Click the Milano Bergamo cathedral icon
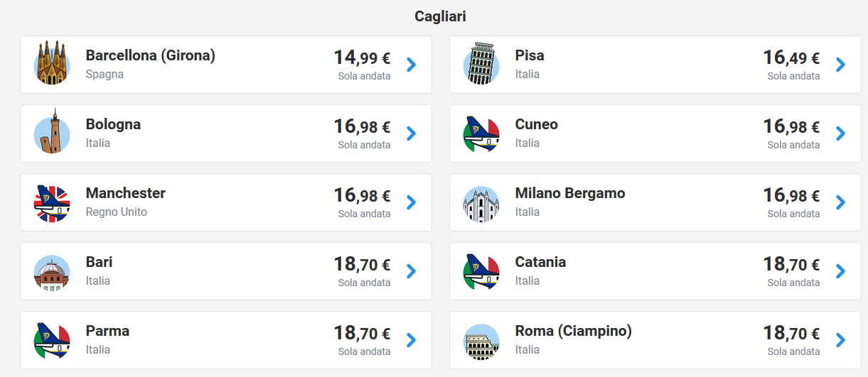The width and height of the screenshot is (868, 377). 481,202
